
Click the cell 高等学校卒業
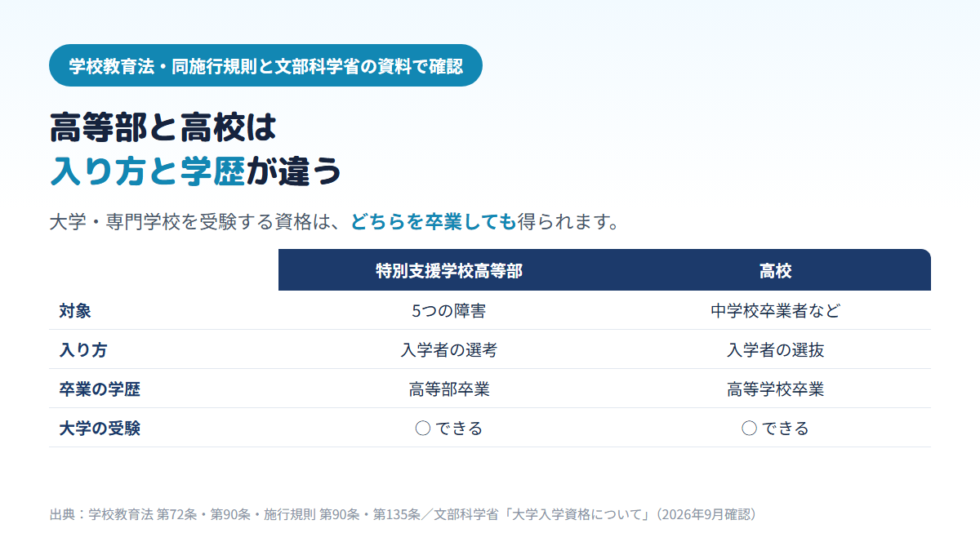click(x=776, y=389)
